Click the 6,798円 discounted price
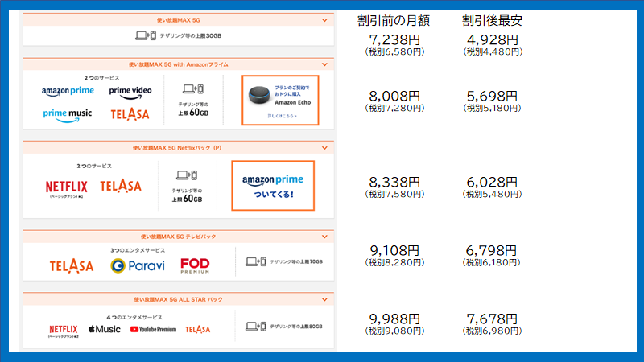 tap(491, 250)
